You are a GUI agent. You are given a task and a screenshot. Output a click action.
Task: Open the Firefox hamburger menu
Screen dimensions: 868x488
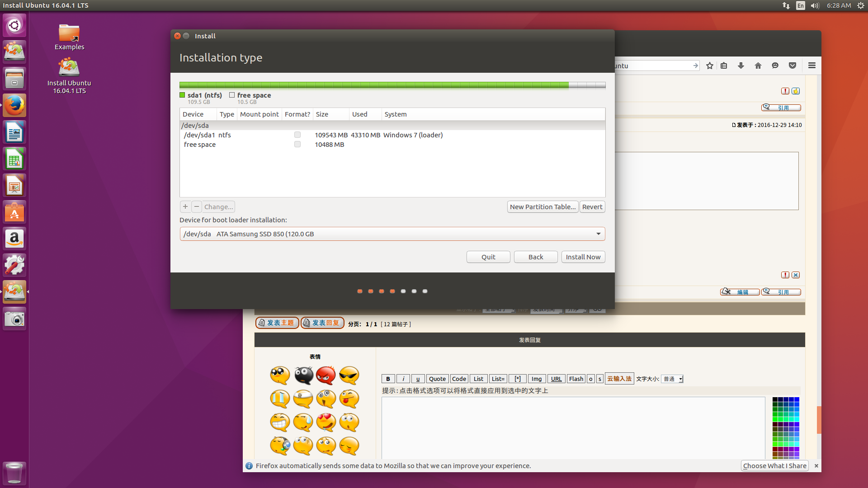pyautogui.click(x=812, y=66)
